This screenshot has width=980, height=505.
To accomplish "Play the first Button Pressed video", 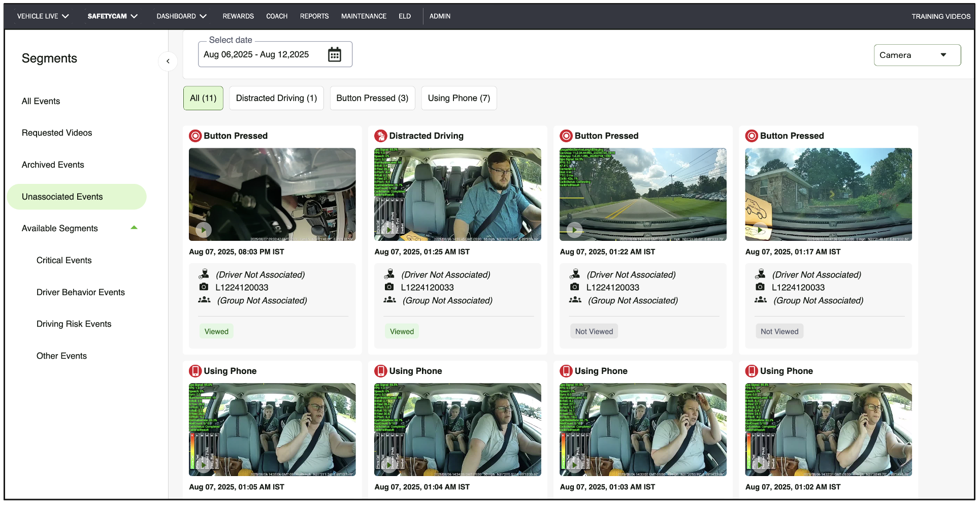I will click(x=204, y=230).
